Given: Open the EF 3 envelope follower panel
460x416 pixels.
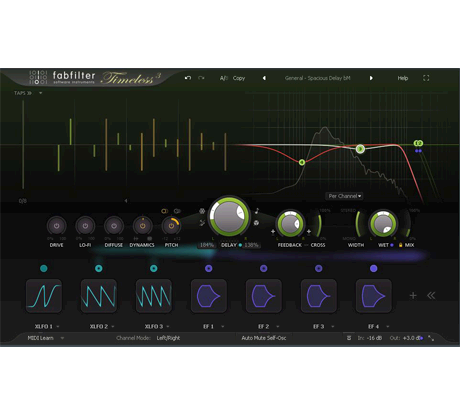Looking at the screenshot, I should coord(319,296).
